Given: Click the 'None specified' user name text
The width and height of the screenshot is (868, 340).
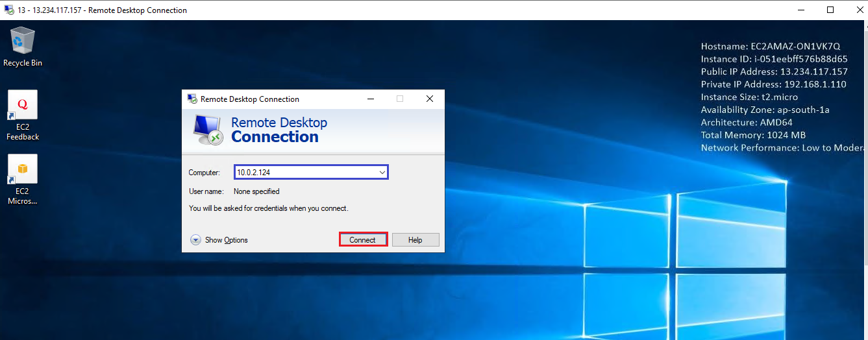Looking at the screenshot, I should pos(256,191).
